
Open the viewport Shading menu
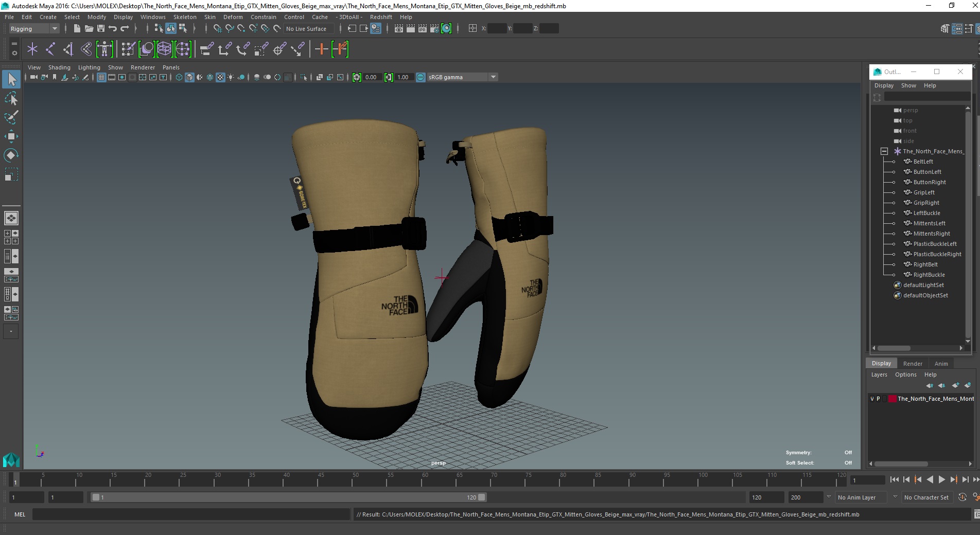pyautogui.click(x=59, y=67)
